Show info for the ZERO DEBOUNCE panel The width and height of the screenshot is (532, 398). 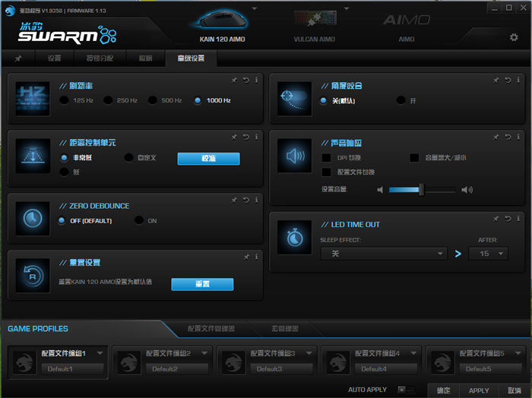pyautogui.click(x=256, y=200)
